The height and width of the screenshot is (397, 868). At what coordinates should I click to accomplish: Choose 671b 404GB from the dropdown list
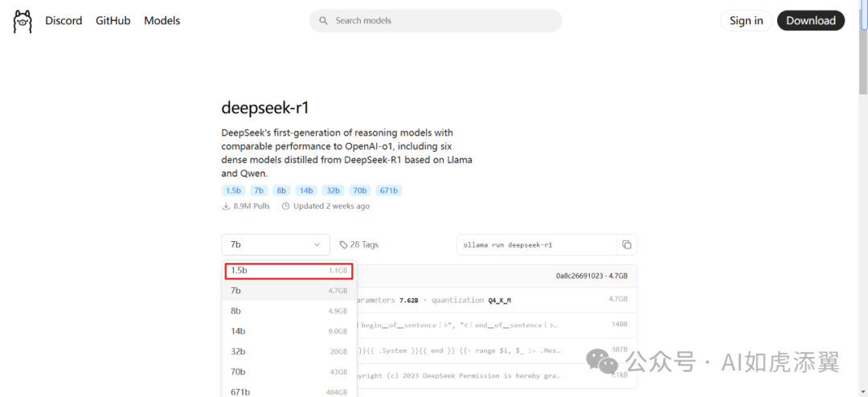click(289, 392)
